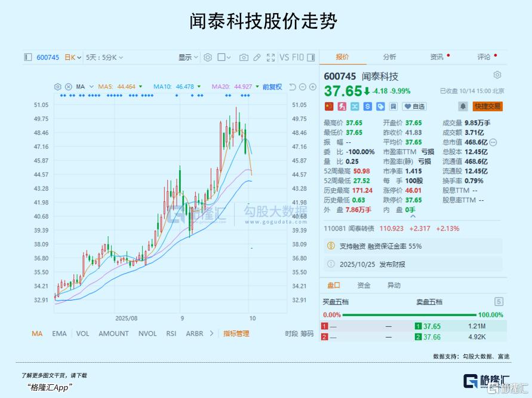This screenshot has height=398, width=532.
Task: Select the drawing pencil tool
Action: (x=257, y=57)
